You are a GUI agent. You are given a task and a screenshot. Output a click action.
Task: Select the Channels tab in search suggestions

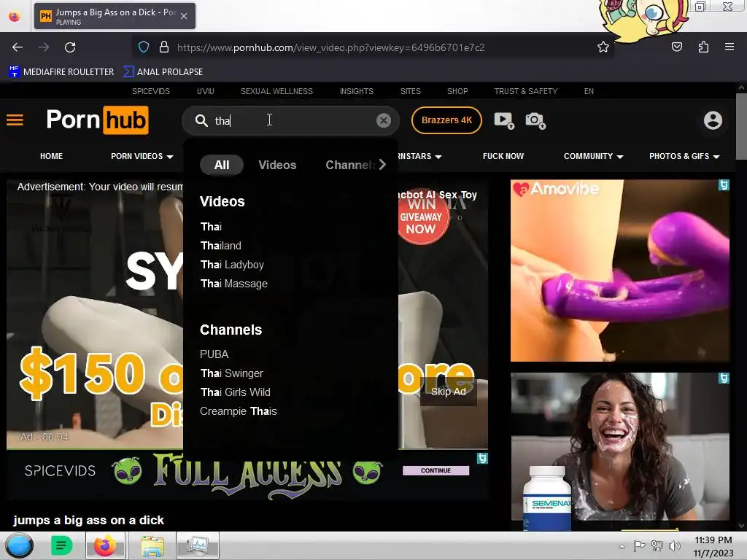pos(351,165)
